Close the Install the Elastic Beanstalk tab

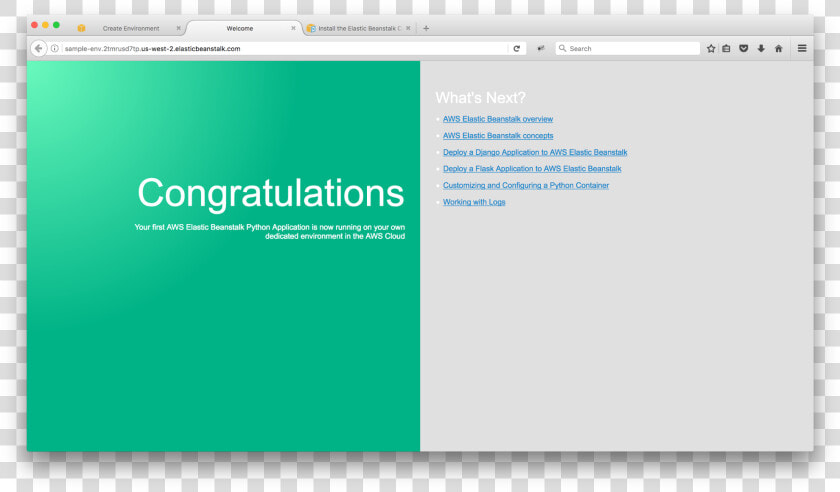pyautogui.click(x=408, y=28)
